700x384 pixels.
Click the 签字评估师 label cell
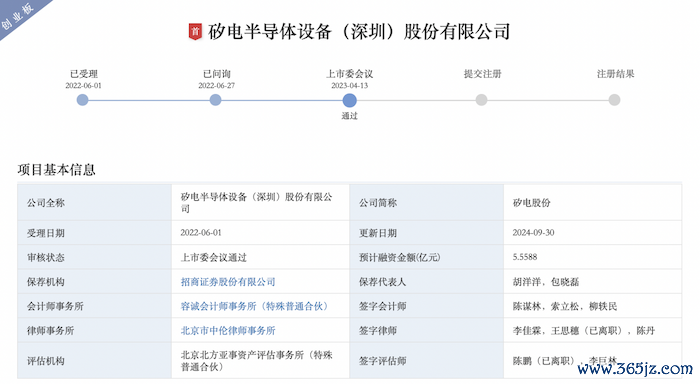point(427,361)
